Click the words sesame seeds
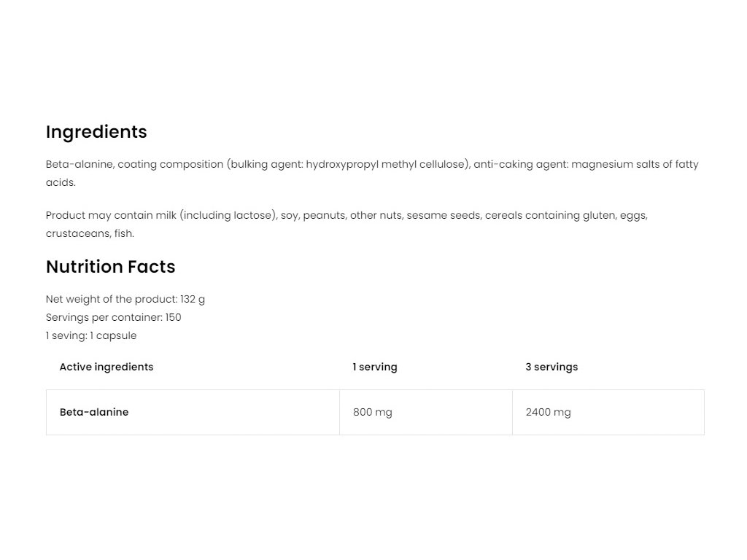The width and height of the screenshot is (747, 560). pyautogui.click(x=443, y=215)
